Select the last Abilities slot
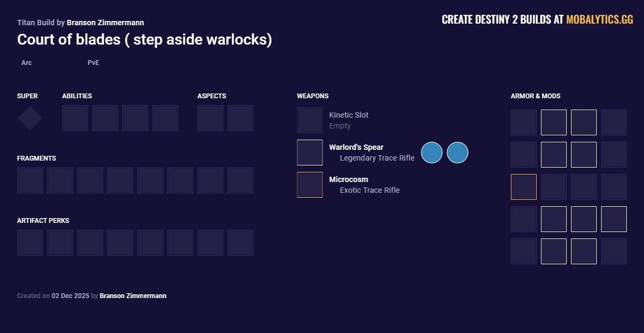Screen dimensions: 644x333 point(165,118)
